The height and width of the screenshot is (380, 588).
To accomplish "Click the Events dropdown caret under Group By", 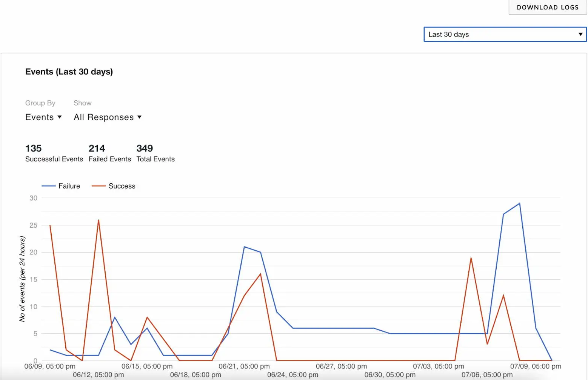I will (60, 117).
